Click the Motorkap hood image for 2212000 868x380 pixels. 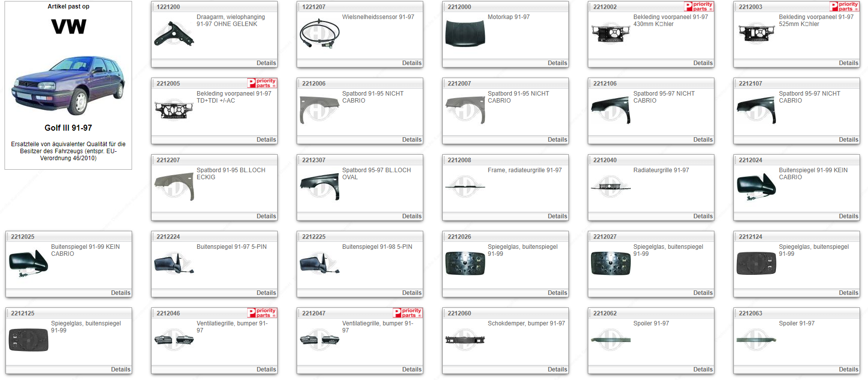coord(465,34)
